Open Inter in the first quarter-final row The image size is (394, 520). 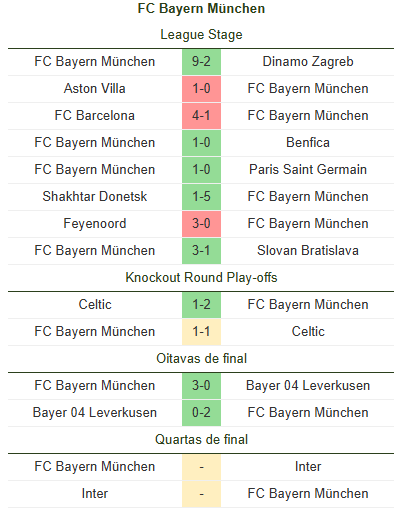308,467
